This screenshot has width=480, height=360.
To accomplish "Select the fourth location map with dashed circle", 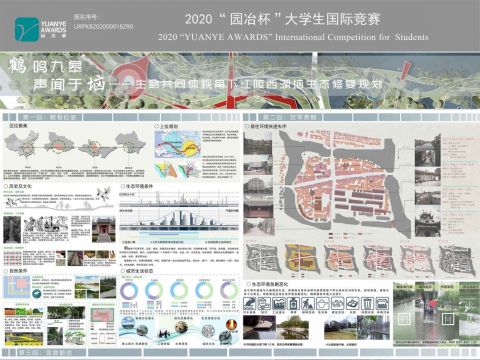I will click(130, 144).
